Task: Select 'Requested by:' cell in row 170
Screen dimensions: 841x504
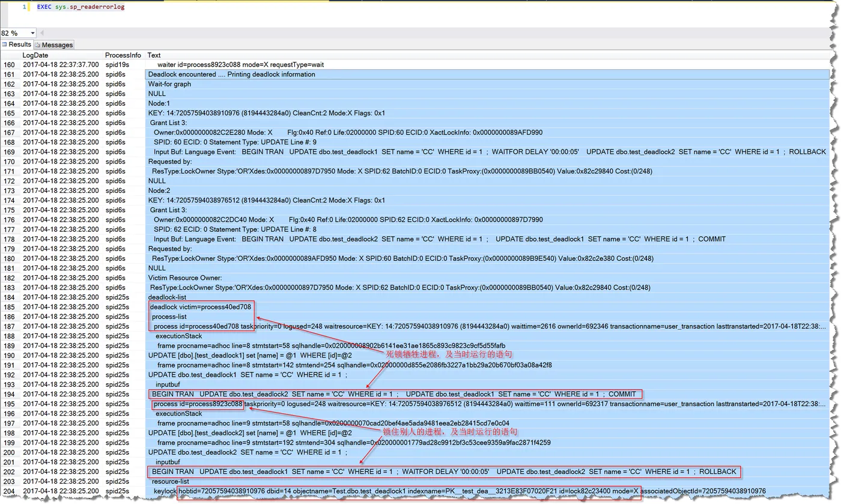Action: [487, 162]
